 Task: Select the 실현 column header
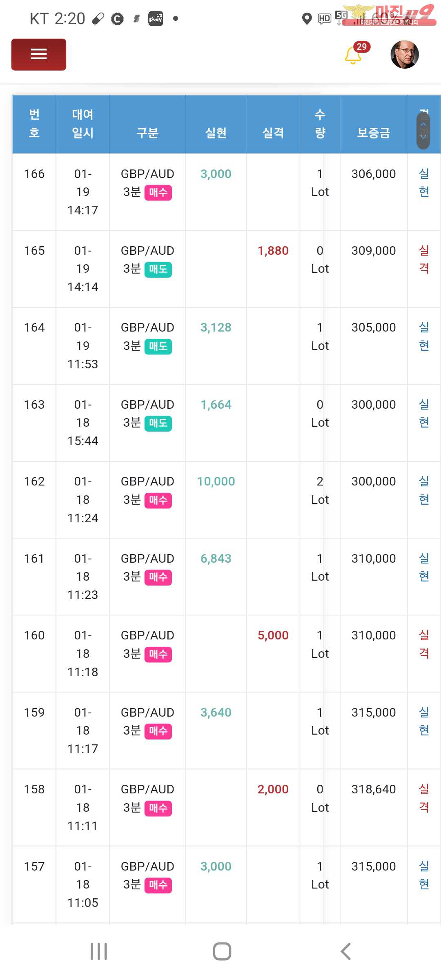(216, 132)
